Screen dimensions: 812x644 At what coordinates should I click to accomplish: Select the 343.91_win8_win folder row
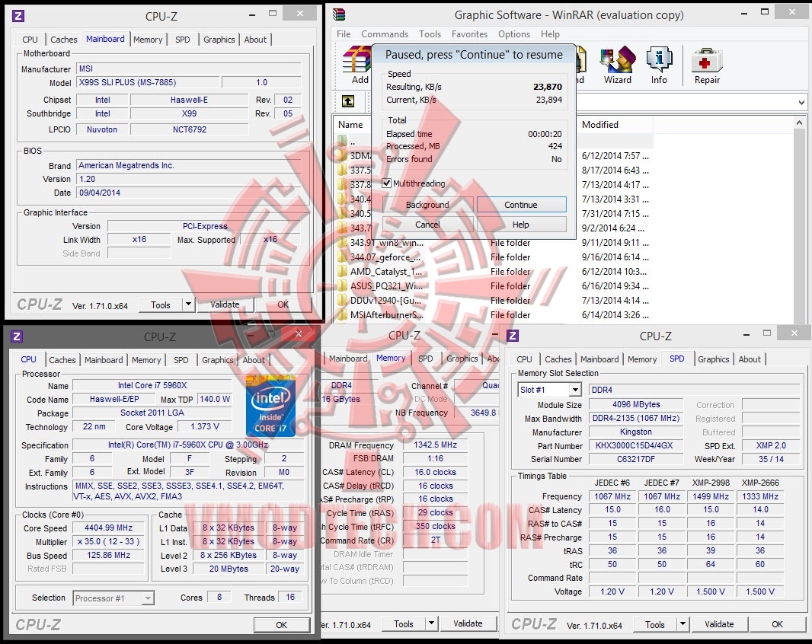pyautogui.click(x=492, y=242)
